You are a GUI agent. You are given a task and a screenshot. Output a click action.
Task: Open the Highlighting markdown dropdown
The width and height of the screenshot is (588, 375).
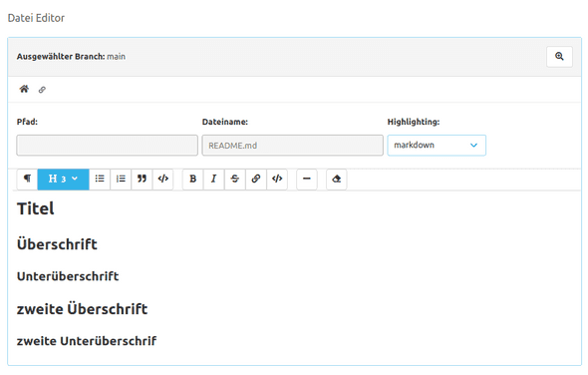point(437,146)
